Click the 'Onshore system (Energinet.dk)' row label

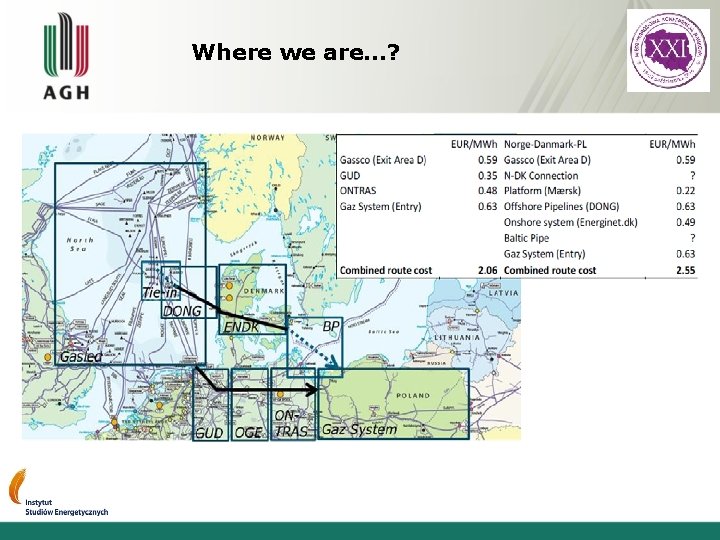pos(571,223)
